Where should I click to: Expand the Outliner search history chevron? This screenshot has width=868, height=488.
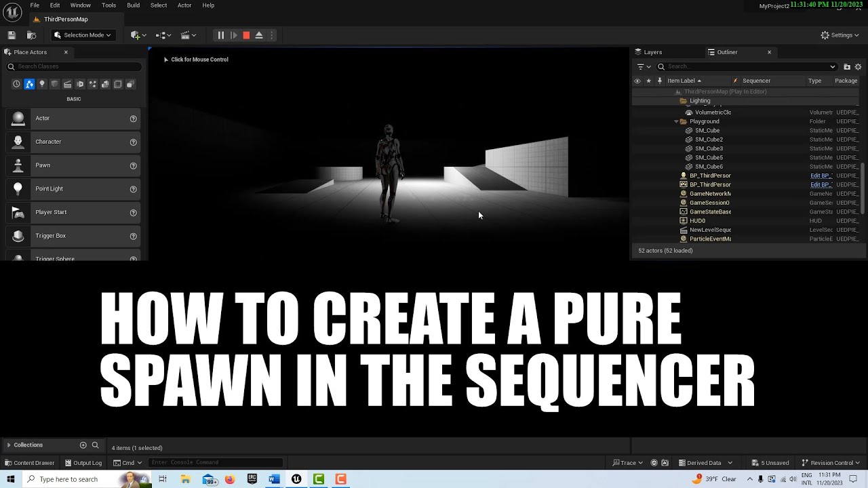coord(833,66)
